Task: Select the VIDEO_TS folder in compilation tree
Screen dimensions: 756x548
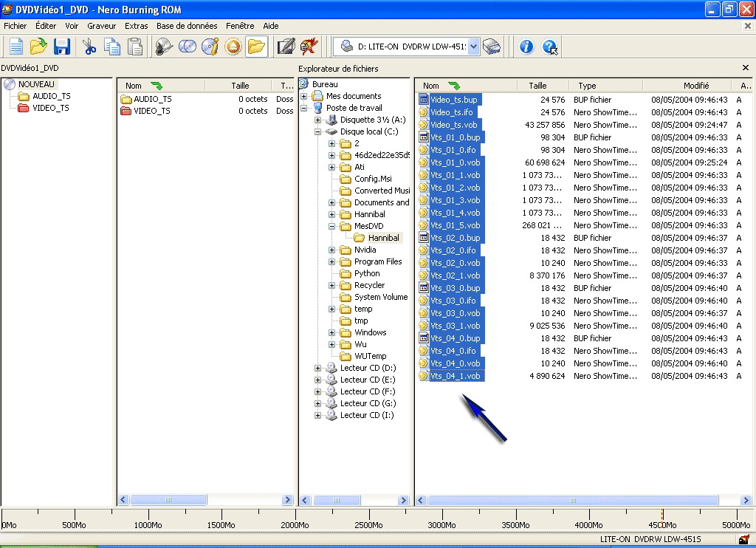Action: [x=51, y=108]
